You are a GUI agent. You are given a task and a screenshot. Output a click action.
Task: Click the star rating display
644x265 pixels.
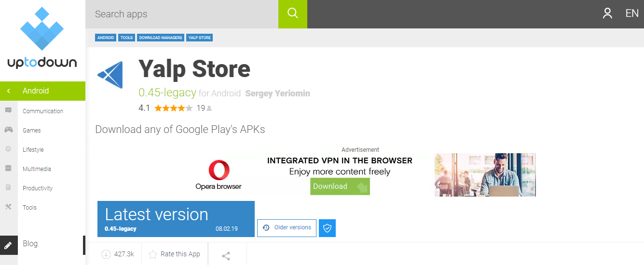(174, 108)
